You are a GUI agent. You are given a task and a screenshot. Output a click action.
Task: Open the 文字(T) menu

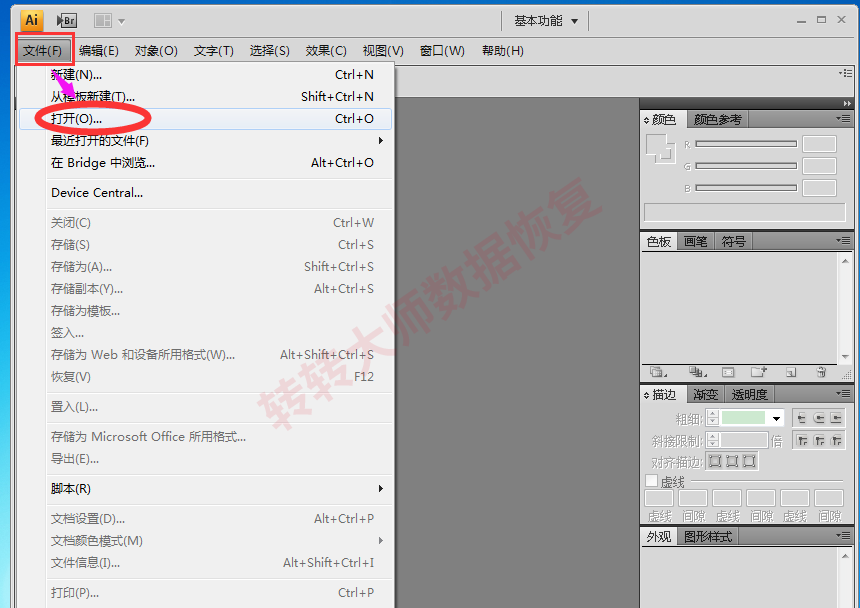tap(213, 51)
